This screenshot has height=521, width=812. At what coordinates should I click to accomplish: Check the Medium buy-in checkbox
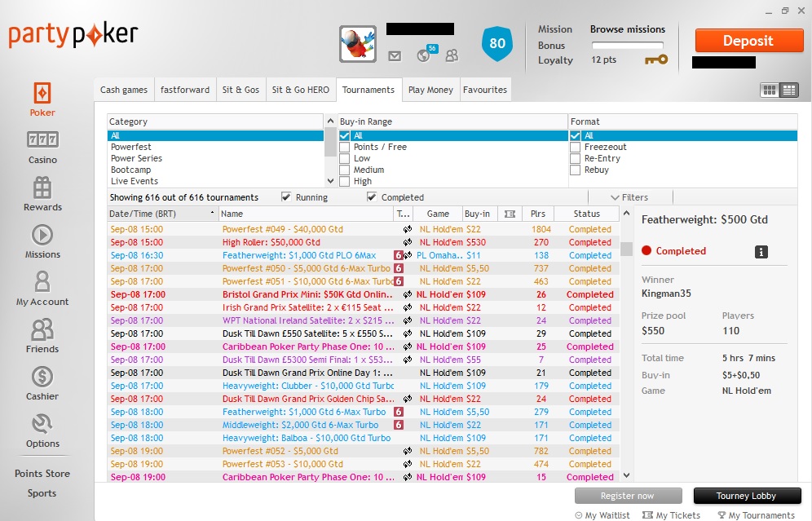tap(344, 170)
